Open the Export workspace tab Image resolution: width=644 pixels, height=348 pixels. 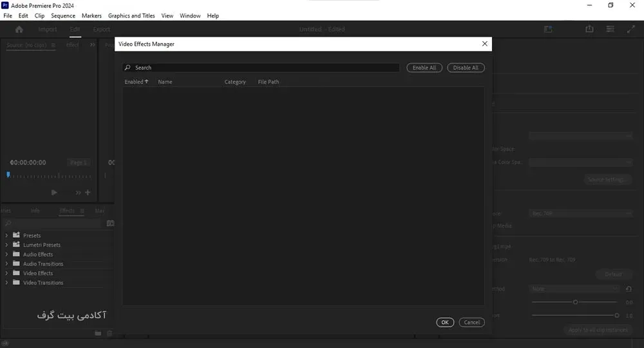[x=102, y=29]
